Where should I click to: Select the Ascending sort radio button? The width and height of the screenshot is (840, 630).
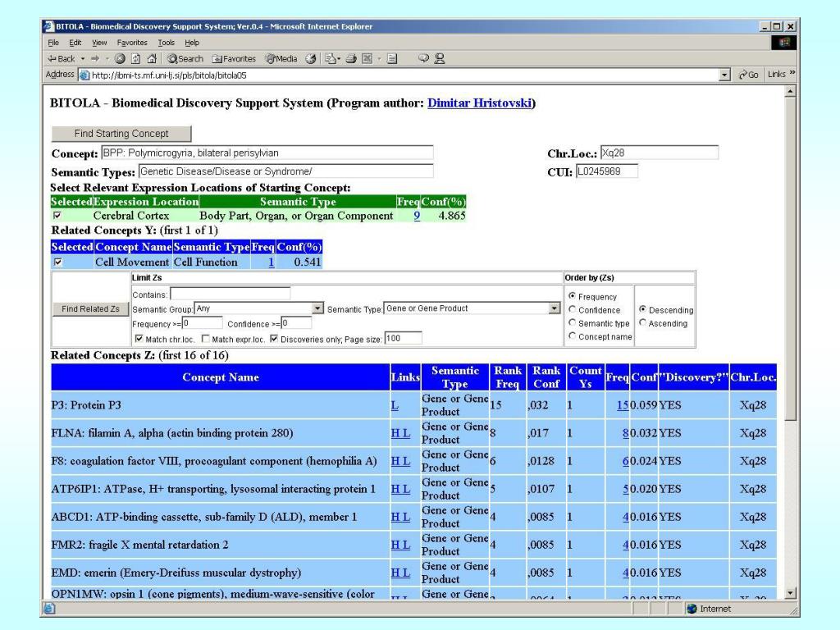pos(642,322)
